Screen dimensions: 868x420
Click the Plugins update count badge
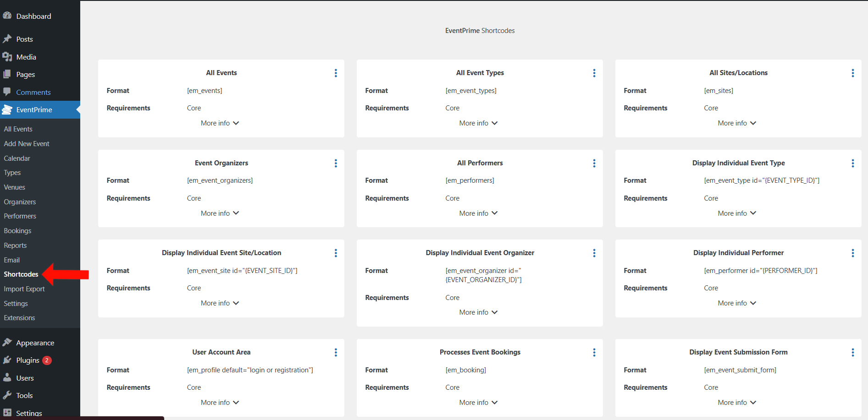click(x=47, y=360)
